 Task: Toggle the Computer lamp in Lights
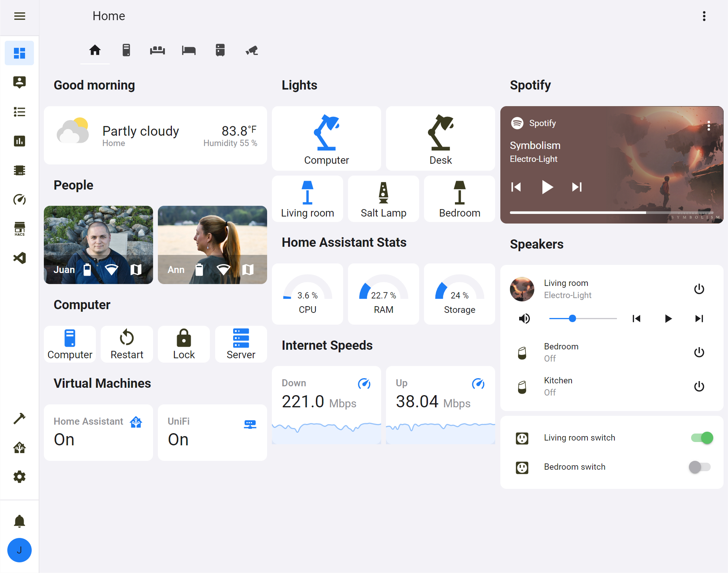(x=326, y=138)
